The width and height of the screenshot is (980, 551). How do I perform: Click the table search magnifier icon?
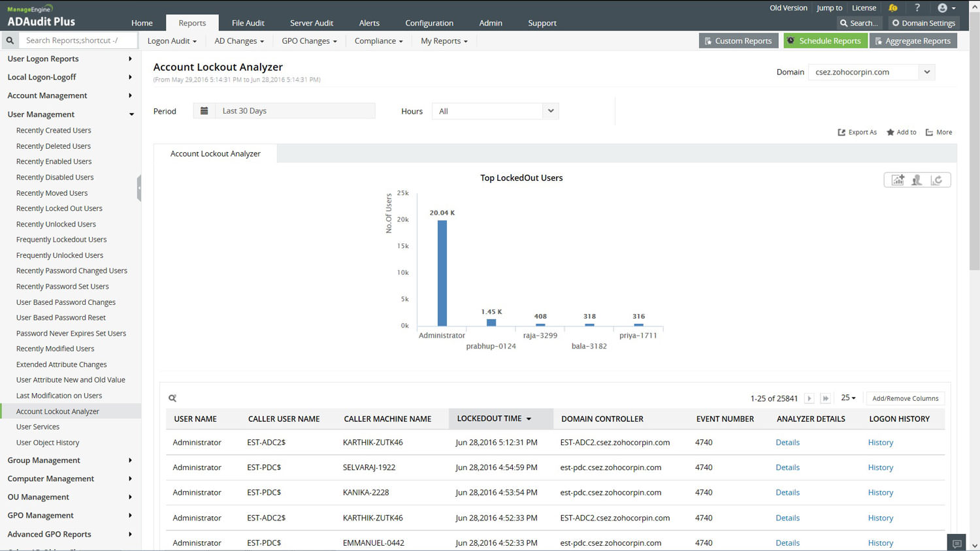coord(172,398)
